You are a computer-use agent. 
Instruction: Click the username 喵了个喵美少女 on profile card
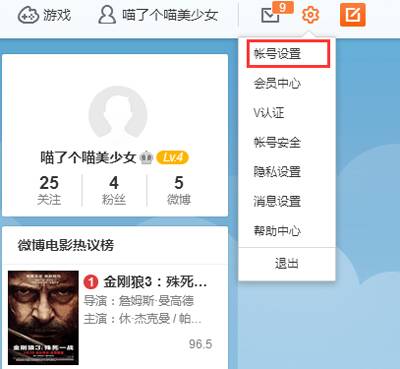point(88,157)
